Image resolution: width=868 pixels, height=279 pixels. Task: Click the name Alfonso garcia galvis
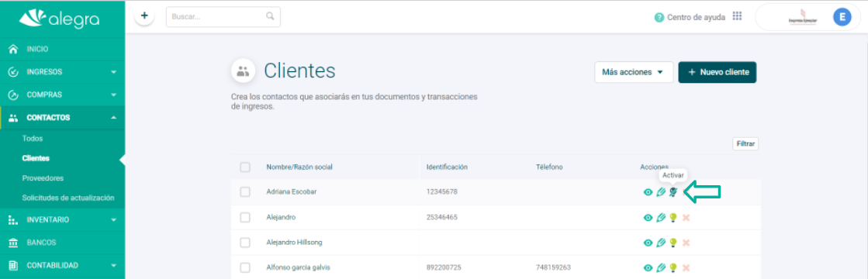(299, 268)
